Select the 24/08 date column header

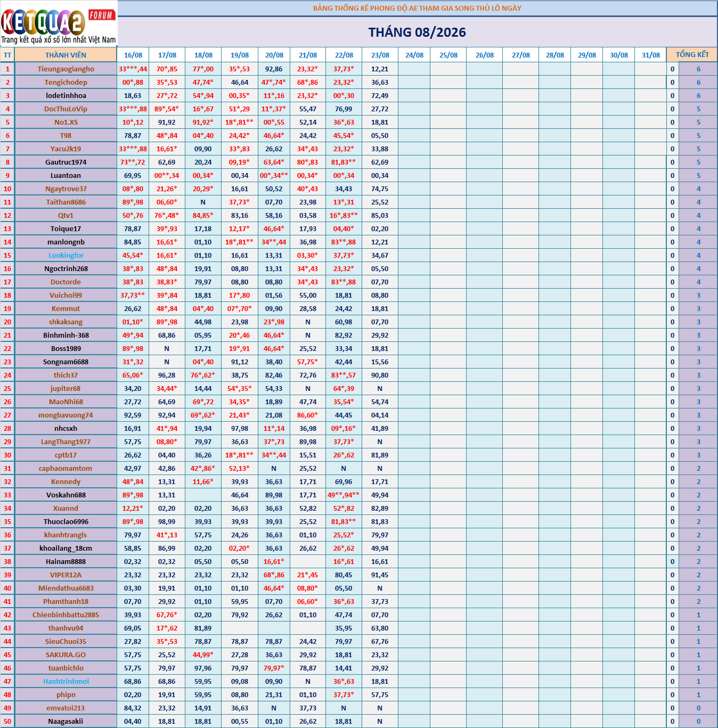click(414, 55)
